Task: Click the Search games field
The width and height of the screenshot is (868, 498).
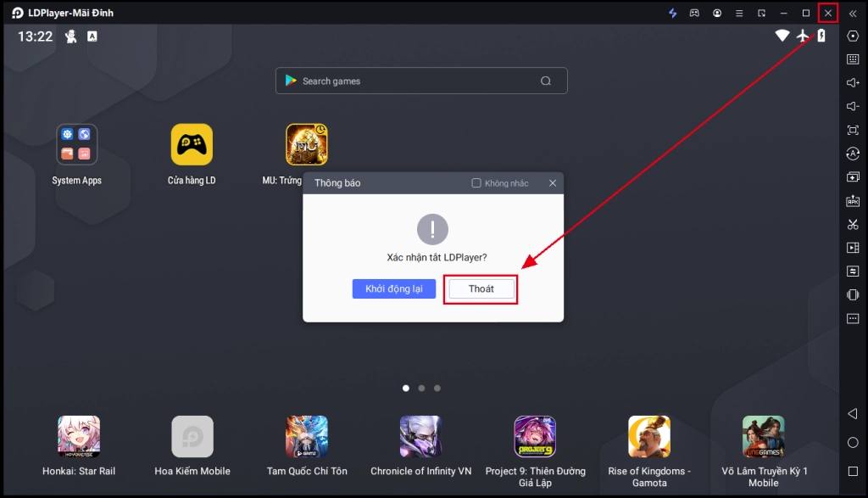Action: (x=421, y=81)
